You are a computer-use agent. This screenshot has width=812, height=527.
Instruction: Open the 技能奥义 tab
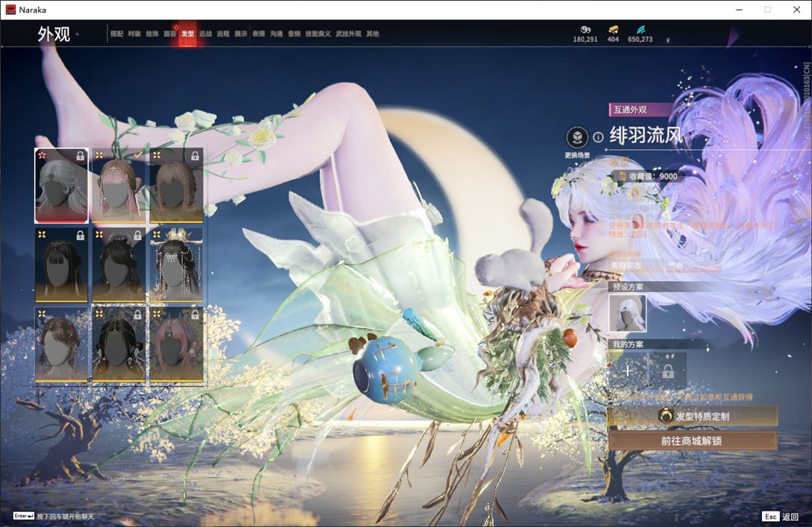click(318, 34)
